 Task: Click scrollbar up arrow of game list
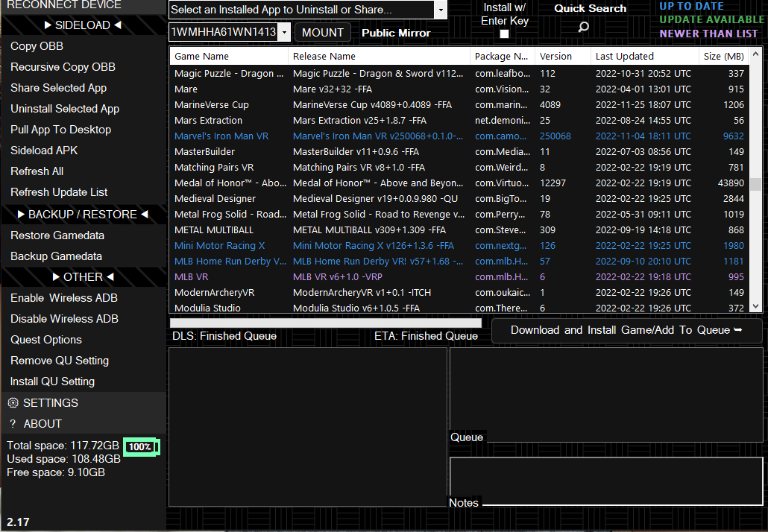[x=756, y=53]
